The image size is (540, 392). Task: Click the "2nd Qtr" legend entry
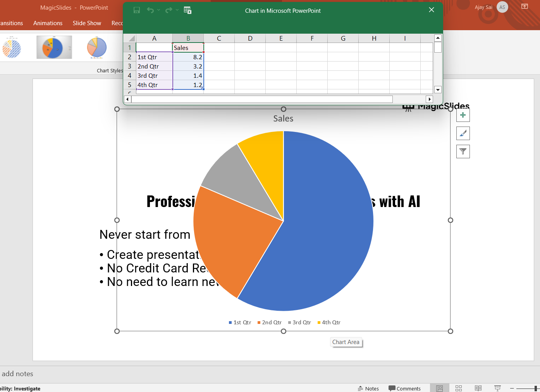click(270, 322)
